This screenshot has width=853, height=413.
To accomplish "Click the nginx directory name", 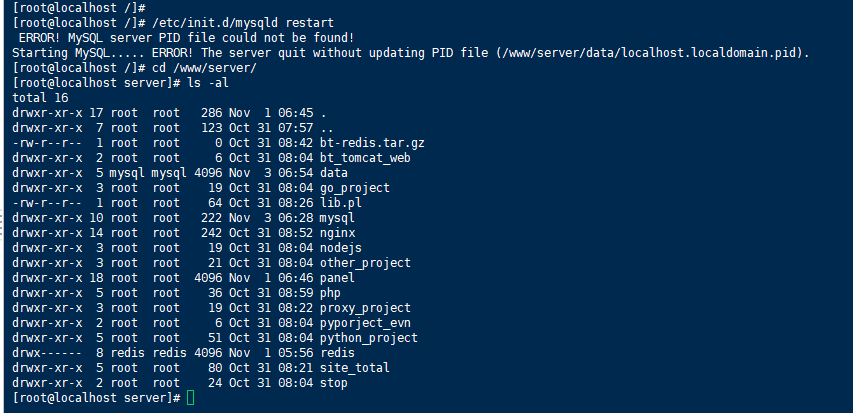I will 337,232.
